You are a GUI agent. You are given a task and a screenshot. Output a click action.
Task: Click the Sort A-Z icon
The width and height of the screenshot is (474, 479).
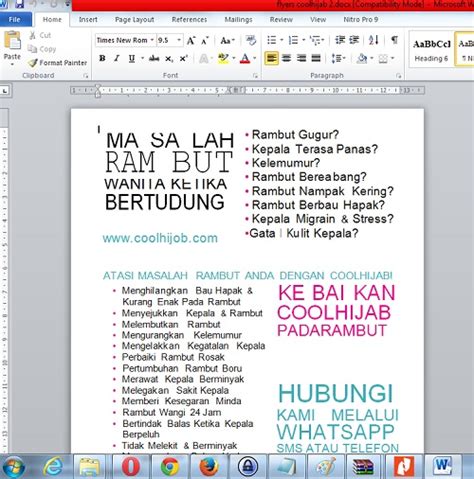click(374, 40)
